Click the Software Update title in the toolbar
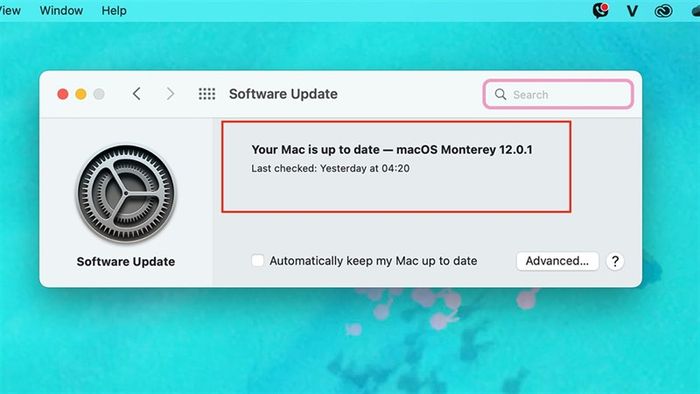The width and height of the screenshot is (700, 394). (x=283, y=94)
